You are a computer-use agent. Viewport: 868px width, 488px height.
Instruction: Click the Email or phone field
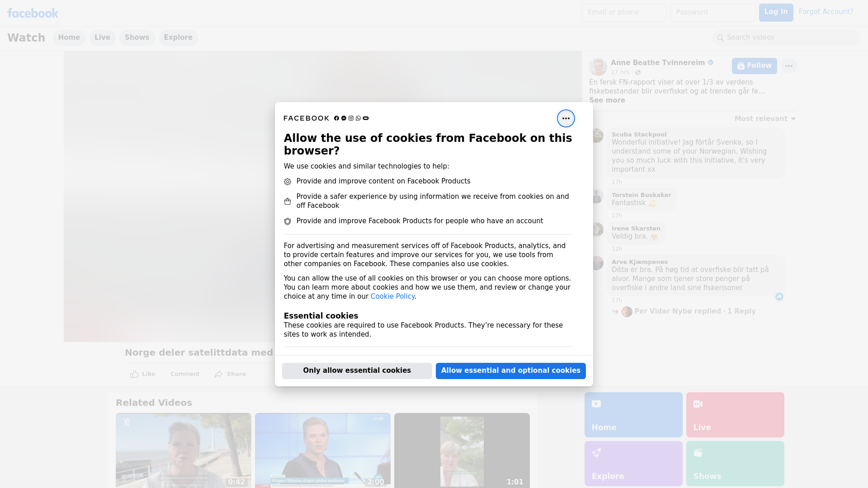[x=624, y=13]
